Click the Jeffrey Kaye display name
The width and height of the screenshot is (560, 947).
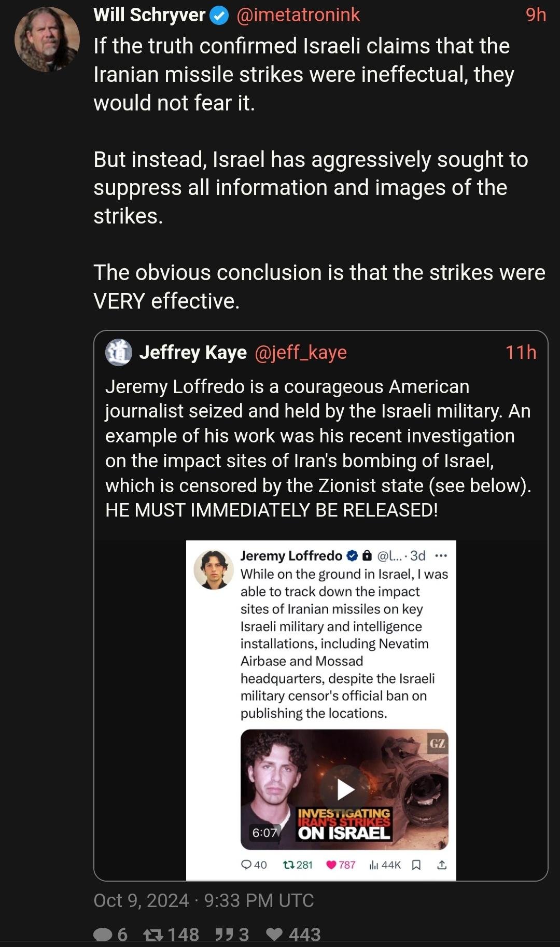coord(193,353)
